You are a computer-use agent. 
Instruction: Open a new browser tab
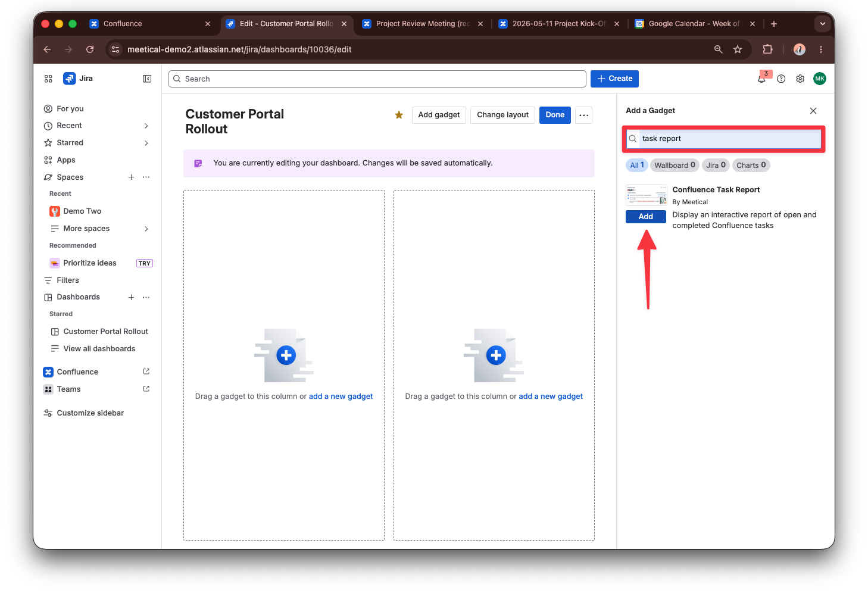(x=774, y=24)
